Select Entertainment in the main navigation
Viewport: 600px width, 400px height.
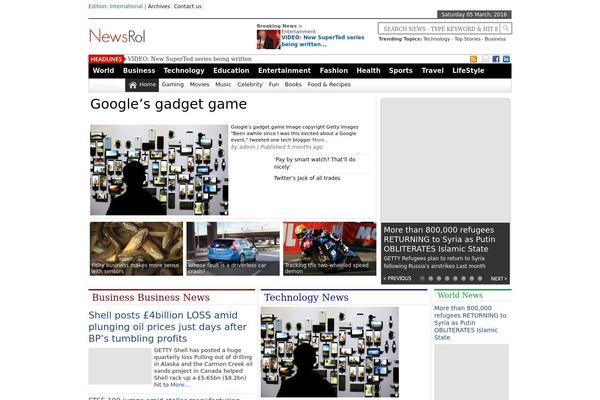[284, 71]
